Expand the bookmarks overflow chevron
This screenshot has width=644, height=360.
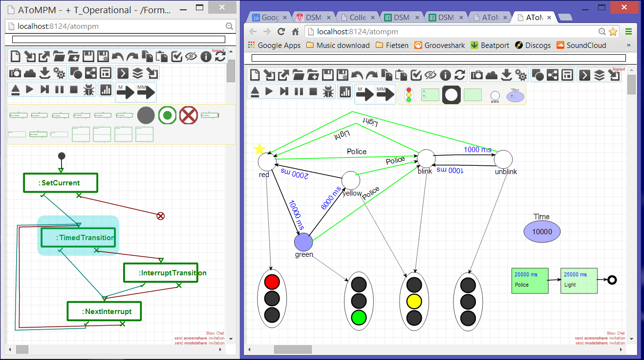pos(628,45)
